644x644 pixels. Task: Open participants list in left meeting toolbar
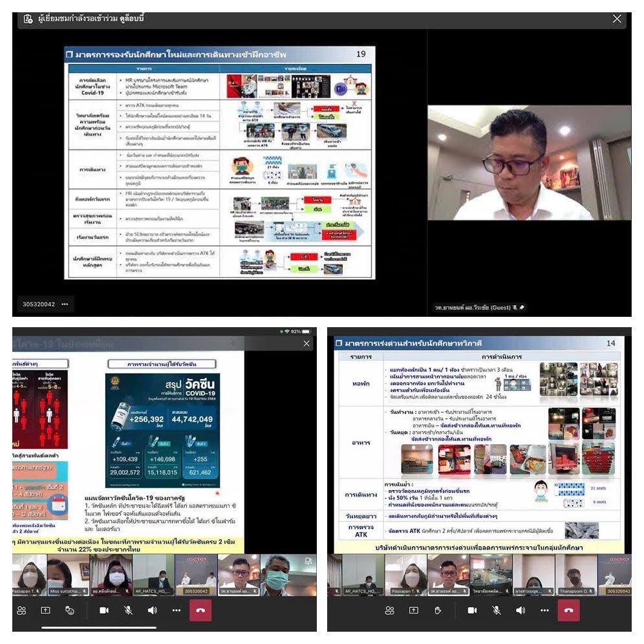coord(21,610)
